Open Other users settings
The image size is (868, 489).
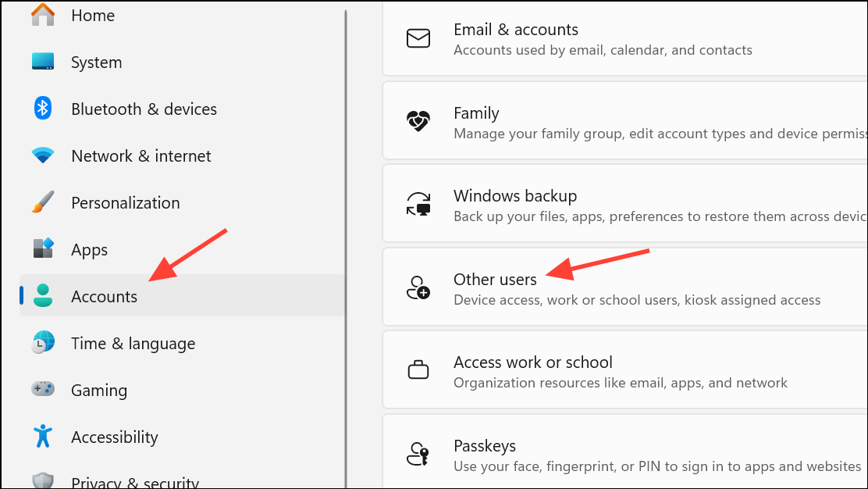pos(625,287)
